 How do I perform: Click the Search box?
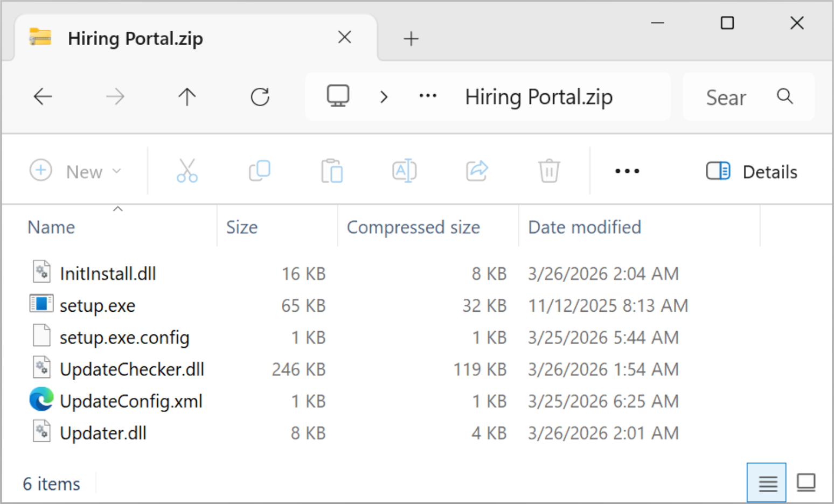coord(748,97)
